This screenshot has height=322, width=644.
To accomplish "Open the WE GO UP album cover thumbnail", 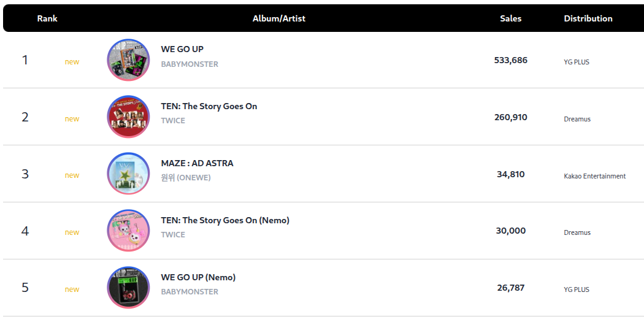I will point(128,60).
